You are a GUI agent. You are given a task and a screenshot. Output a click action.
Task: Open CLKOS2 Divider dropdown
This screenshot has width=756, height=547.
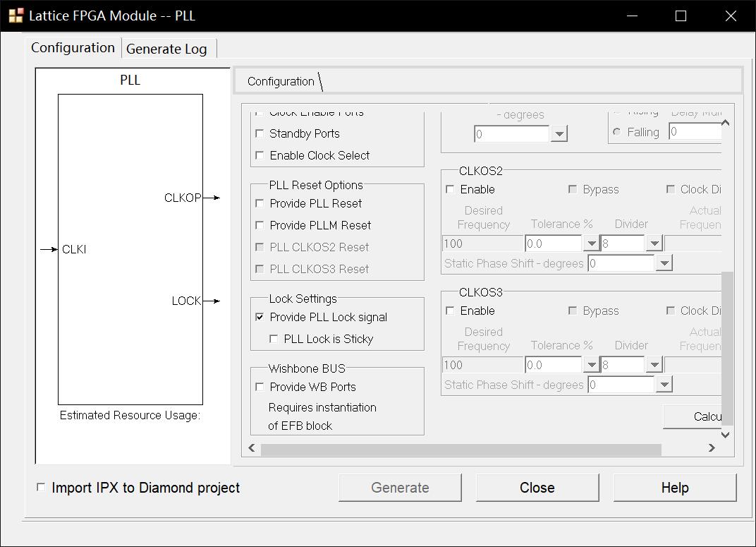tap(654, 243)
